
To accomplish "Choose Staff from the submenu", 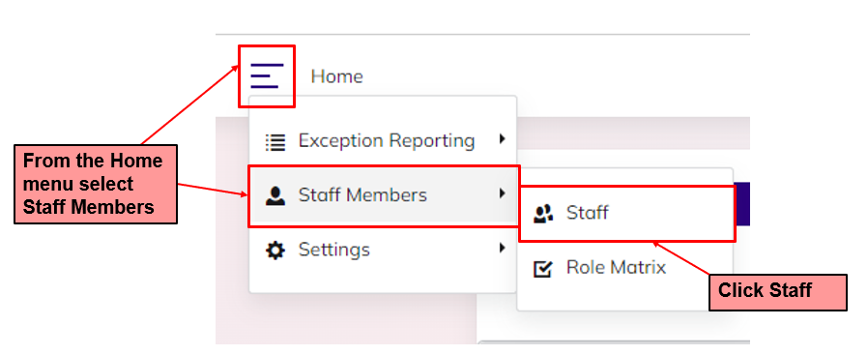I will pyautogui.click(x=626, y=213).
